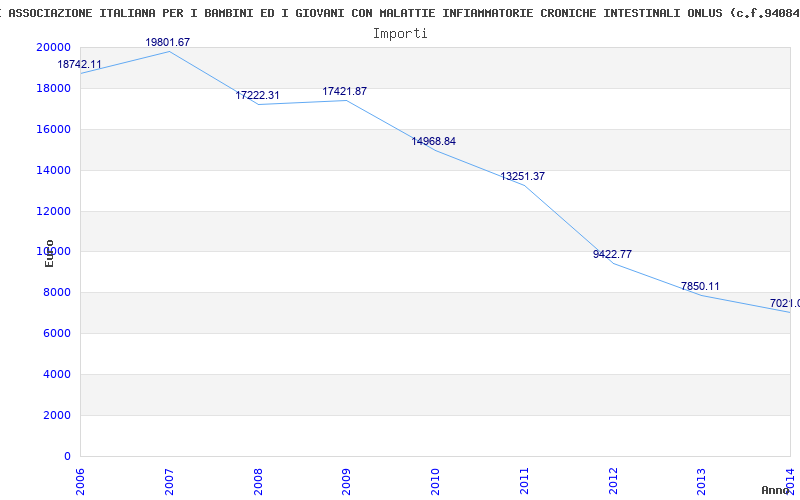Click the Euro axis label

tap(49, 253)
